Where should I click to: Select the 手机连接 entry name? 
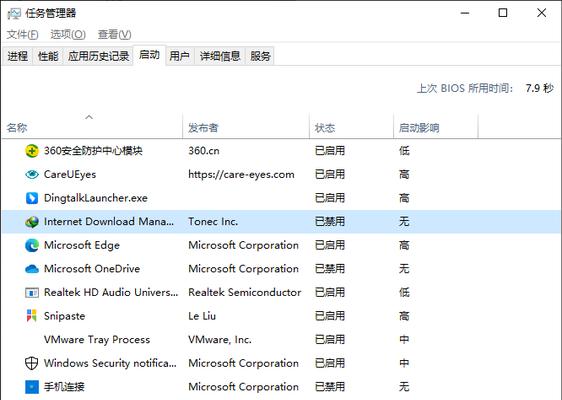64,387
